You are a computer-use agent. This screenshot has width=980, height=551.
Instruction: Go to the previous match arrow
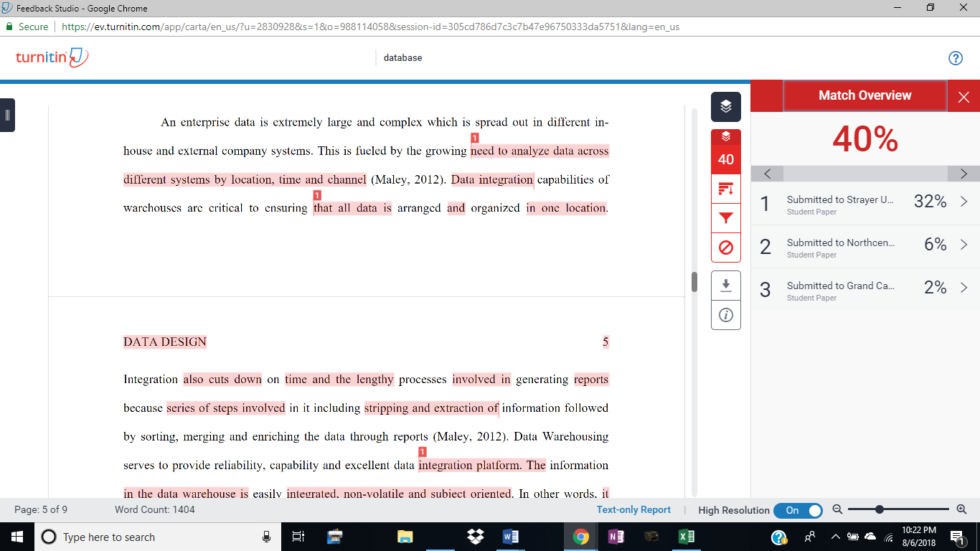pyautogui.click(x=768, y=174)
